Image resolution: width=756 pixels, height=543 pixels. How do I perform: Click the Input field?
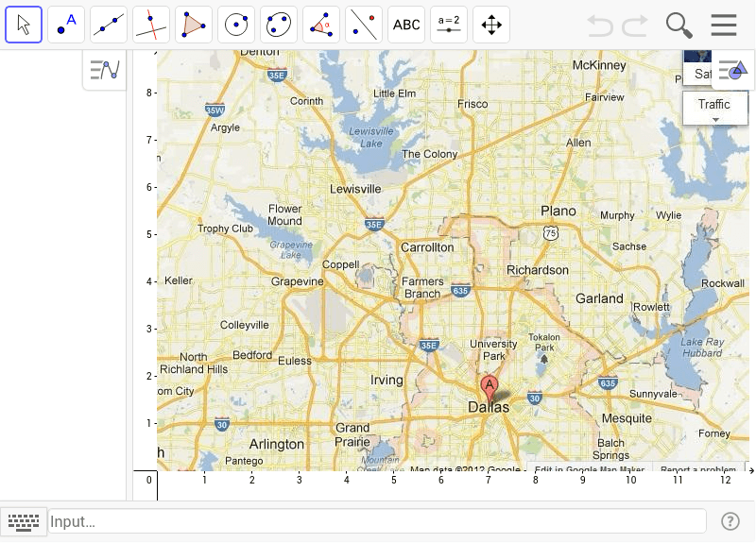(x=377, y=521)
